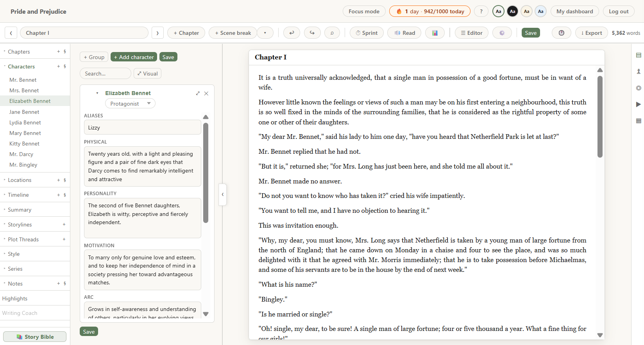644x345 pixels.
Task: Add a new character with sidebar plus
Action: pos(59,66)
